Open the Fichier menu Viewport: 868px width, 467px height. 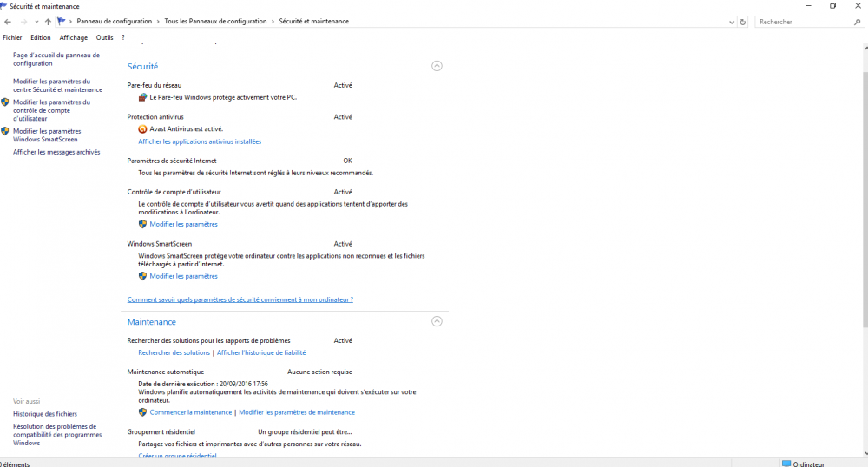pyautogui.click(x=12, y=37)
